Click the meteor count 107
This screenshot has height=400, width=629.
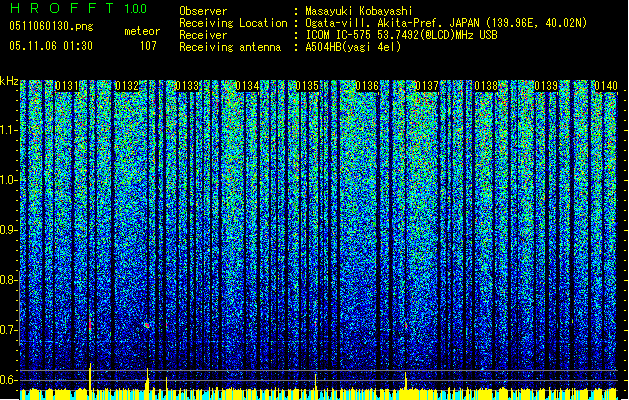click(x=148, y=46)
